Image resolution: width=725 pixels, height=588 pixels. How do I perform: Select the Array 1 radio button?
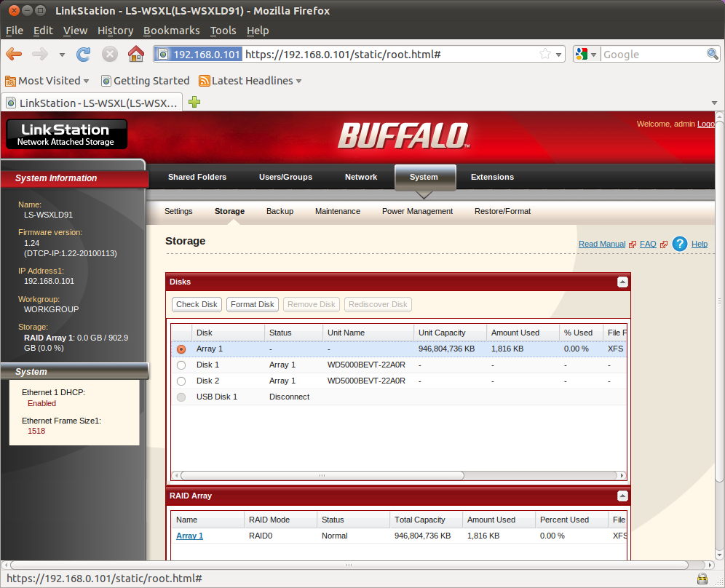pos(181,349)
